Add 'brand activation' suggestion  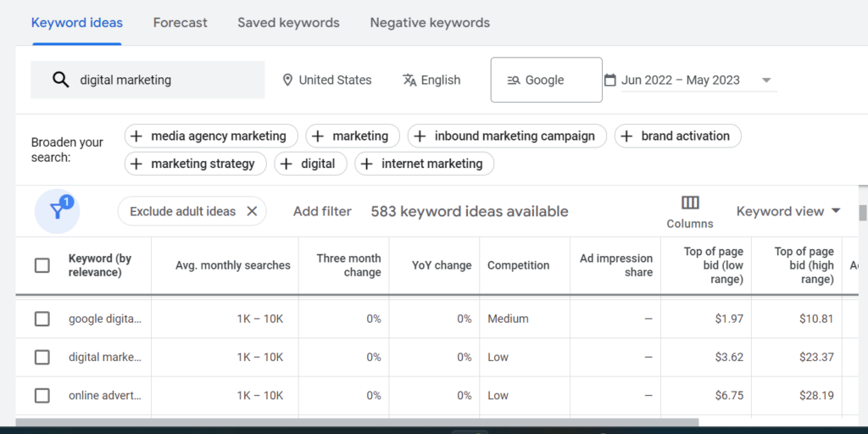(x=677, y=136)
